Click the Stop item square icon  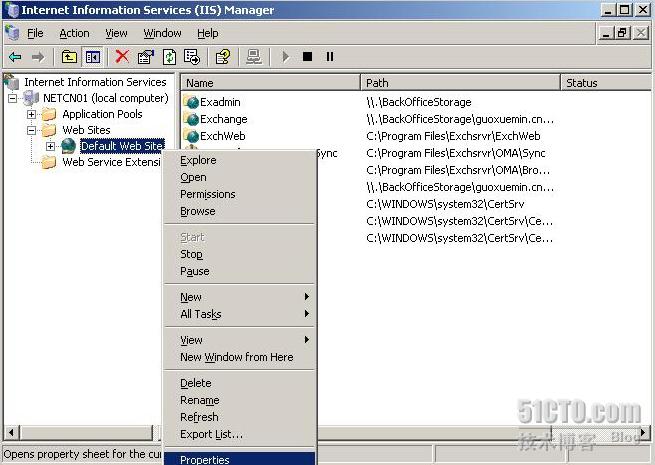pos(307,56)
